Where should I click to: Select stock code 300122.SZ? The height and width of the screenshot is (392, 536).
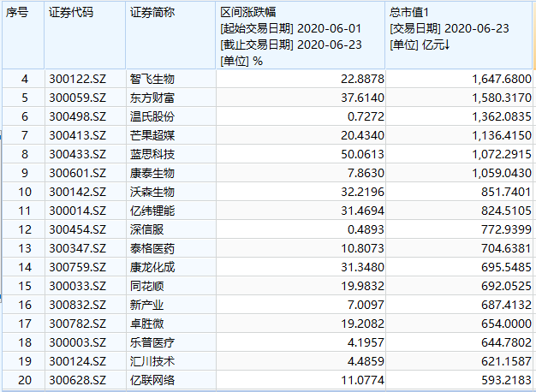click(78, 80)
